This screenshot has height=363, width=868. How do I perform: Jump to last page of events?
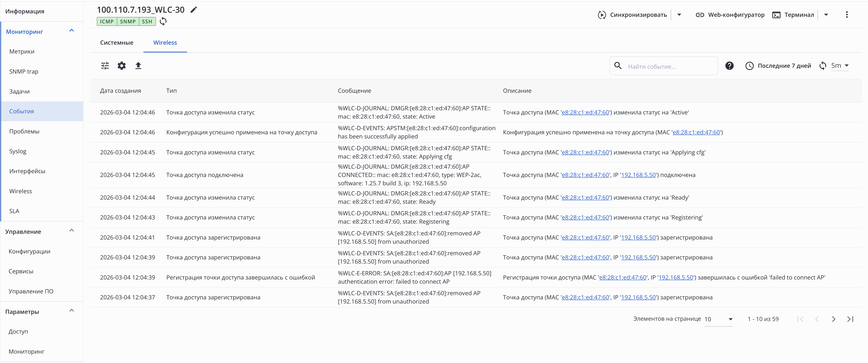[850, 319]
